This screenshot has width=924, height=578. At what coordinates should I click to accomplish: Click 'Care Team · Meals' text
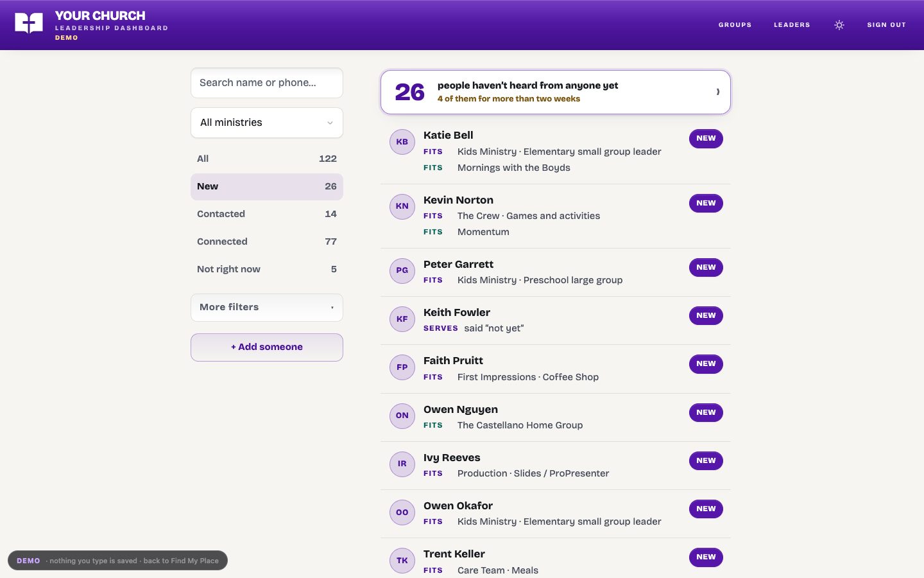coord(498,570)
